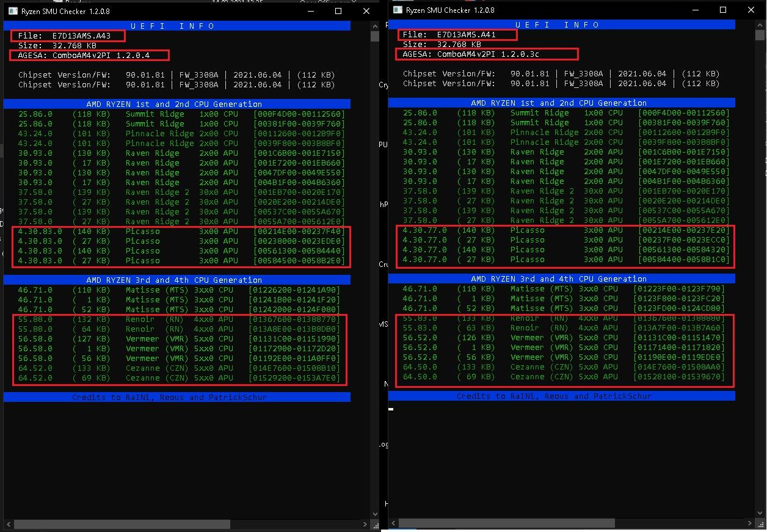Click the right window's vertical scrollbar thumb

(x=760, y=35)
